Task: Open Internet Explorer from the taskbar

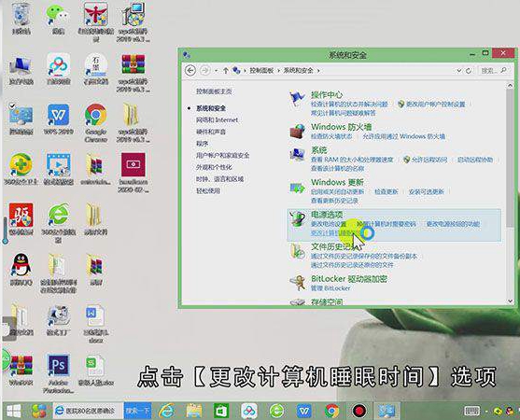Action: tap(167, 411)
